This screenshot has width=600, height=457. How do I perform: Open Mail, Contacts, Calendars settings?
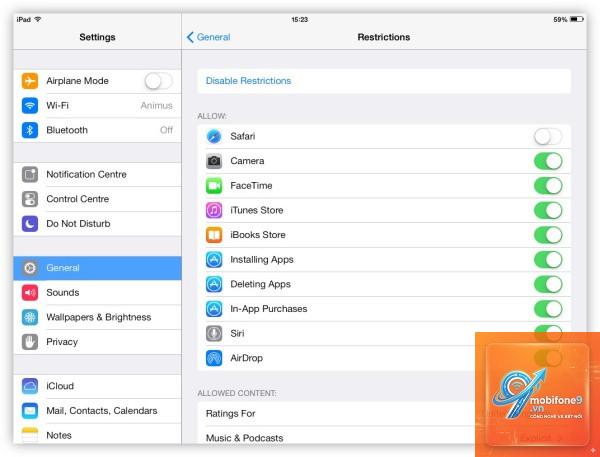[x=97, y=411]
